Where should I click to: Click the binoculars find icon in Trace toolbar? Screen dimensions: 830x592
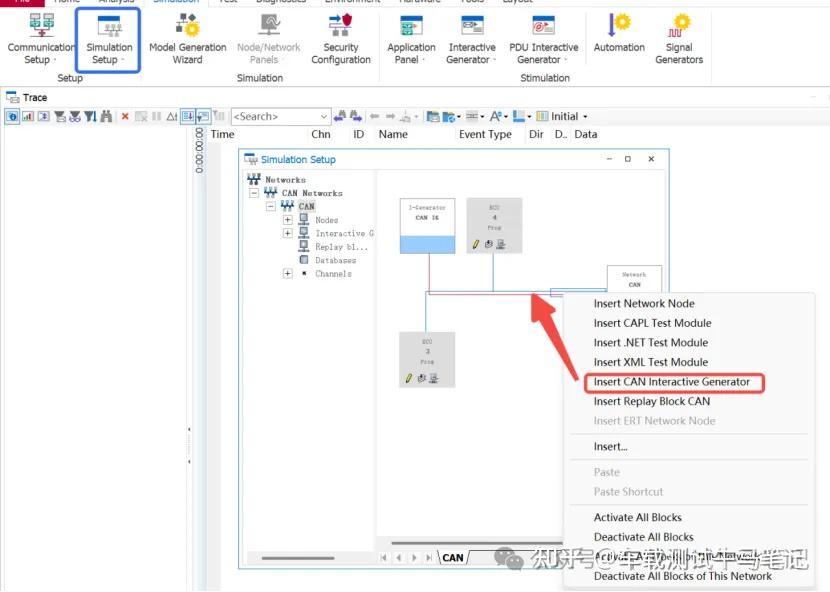pyautogui.click(x=106, y=116)
